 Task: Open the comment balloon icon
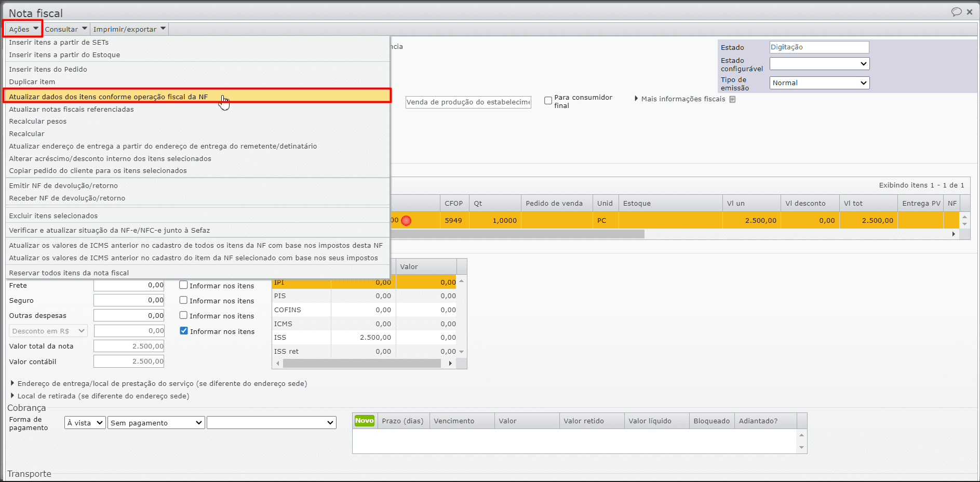pos(956,12)
